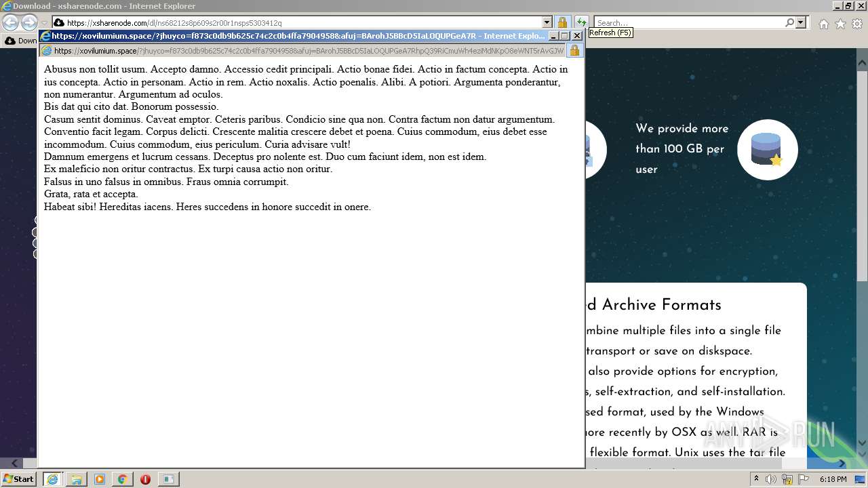Click the lock icon in xovilumium popup address bar
868x488 pixels.
click(x=574, y=51)
